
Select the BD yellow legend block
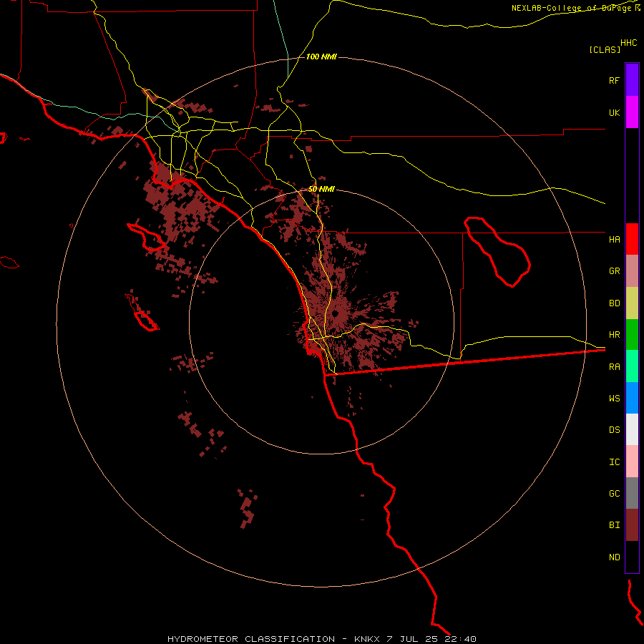tap(632, 303)
